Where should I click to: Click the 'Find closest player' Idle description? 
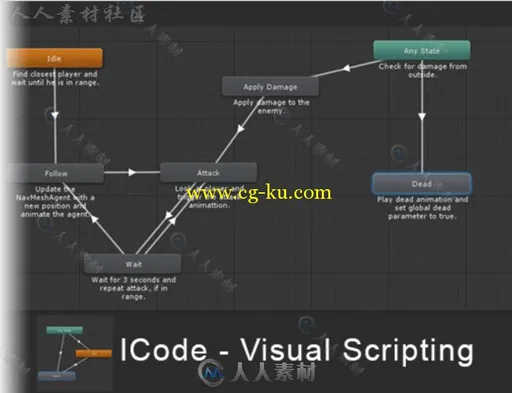point(55,78)
